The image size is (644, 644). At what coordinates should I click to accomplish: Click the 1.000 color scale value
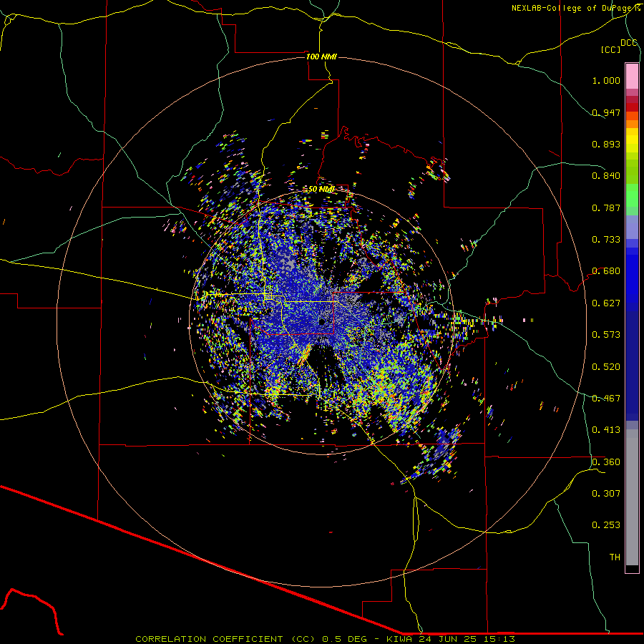click(x=606, y=80)
